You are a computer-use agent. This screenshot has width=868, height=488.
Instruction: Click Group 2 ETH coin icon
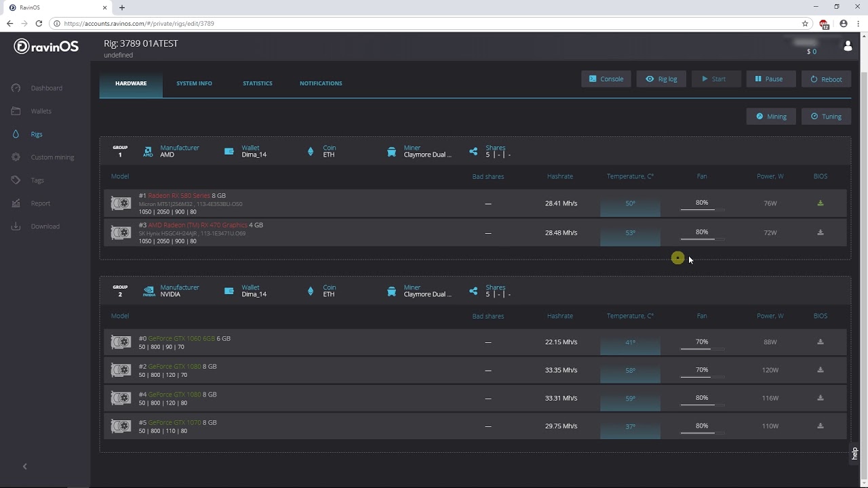pyautogui.click(x=311, y=291)
